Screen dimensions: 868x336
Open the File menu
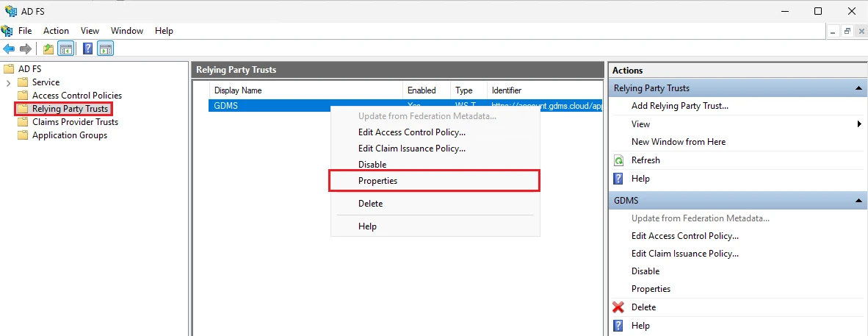click(x=25, y=30)
